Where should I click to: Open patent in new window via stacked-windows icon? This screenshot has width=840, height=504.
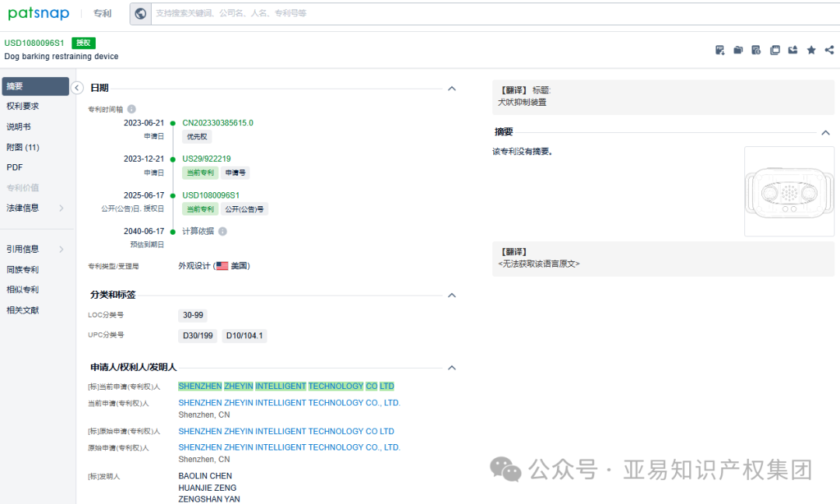pos(775,50)
